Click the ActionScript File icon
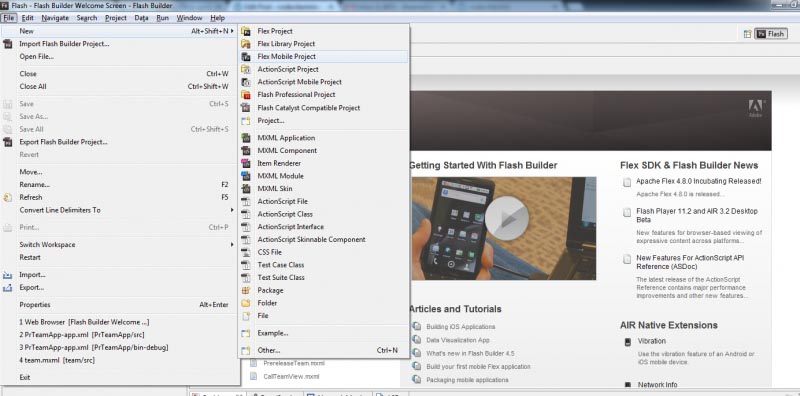Screen dimensions: 800x396 pyautogui.click(x=246, y=202)
